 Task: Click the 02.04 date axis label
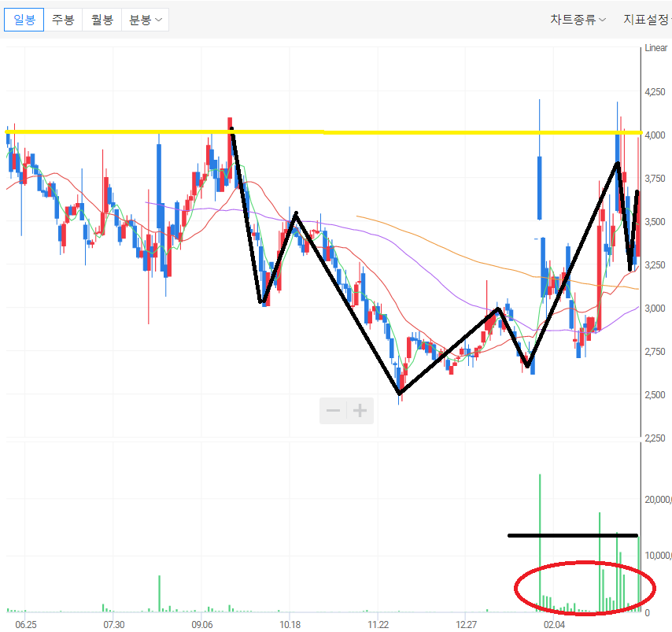554,625
